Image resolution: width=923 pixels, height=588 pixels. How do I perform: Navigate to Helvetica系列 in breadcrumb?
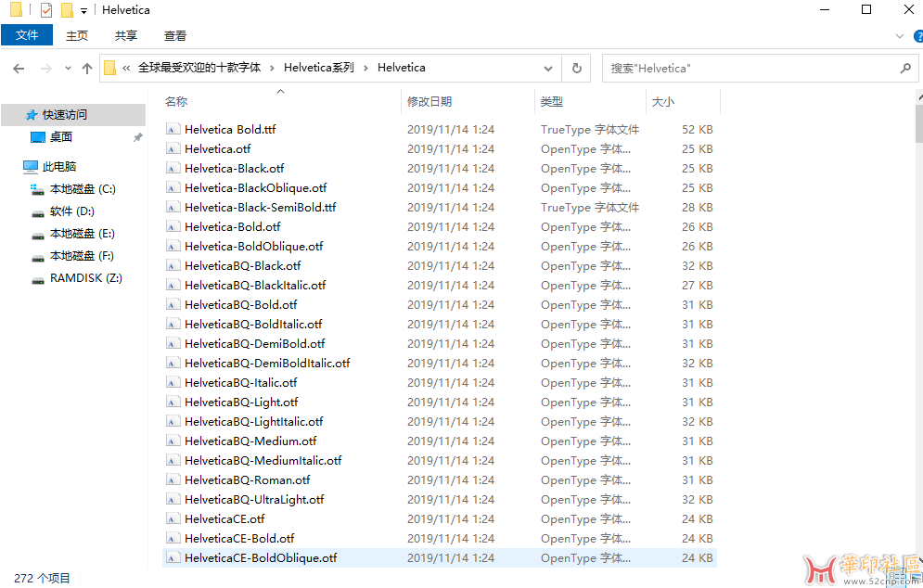pyautogui.click(x=319, y=68)
